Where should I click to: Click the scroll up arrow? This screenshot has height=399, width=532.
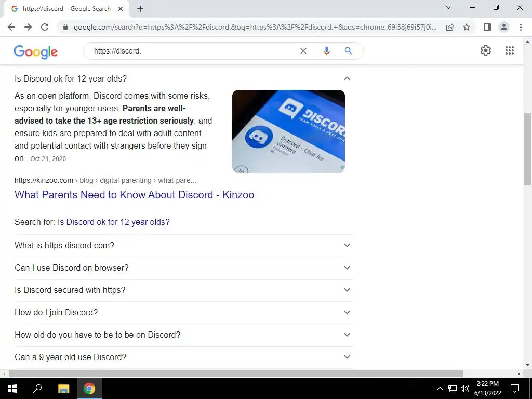point(527,42)
